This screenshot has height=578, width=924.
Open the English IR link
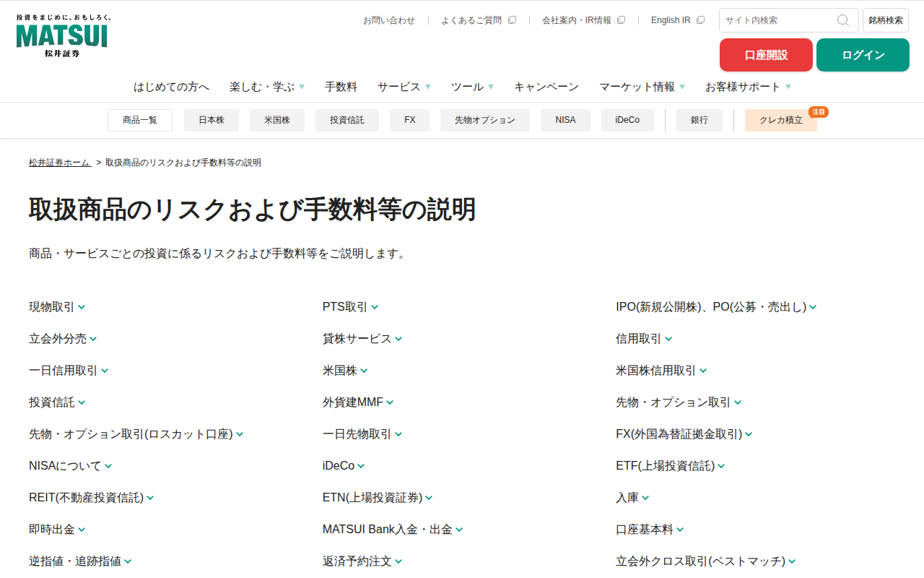point(671,20)
